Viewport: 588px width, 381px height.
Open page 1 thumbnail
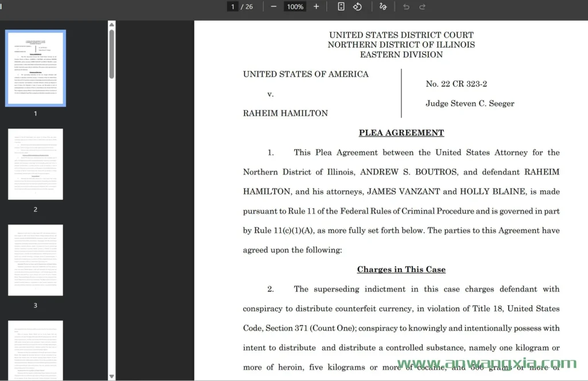click(36, 68)
